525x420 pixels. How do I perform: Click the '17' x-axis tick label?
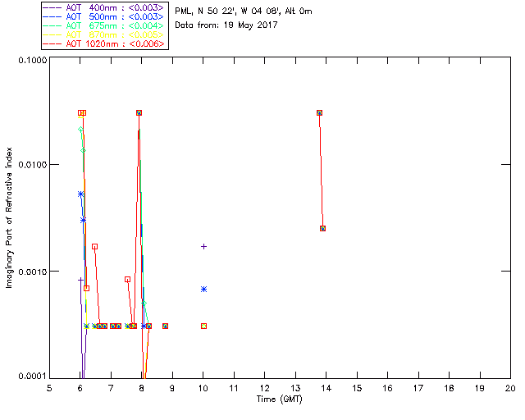point(418,388)
